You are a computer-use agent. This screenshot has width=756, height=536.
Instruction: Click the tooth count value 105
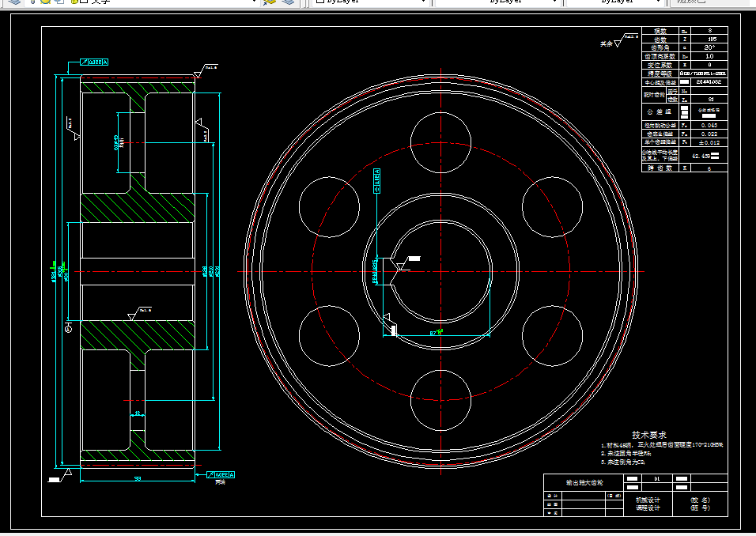pos(712,40)
